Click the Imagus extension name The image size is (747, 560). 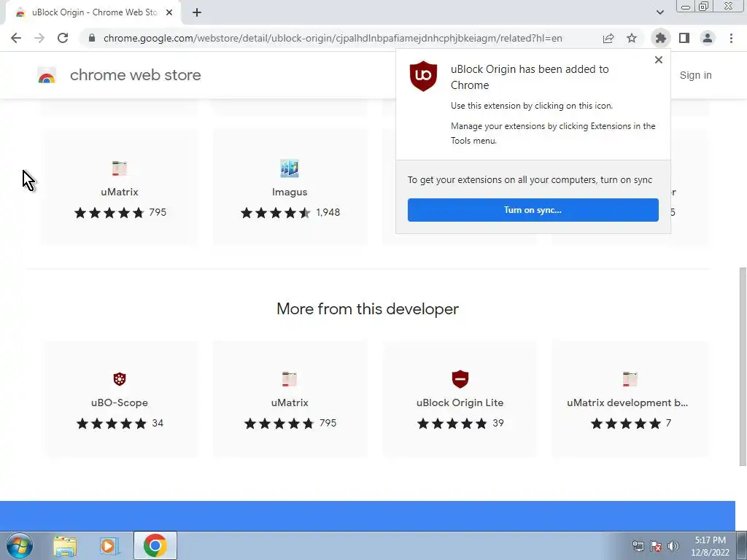[x=290, y=192]
